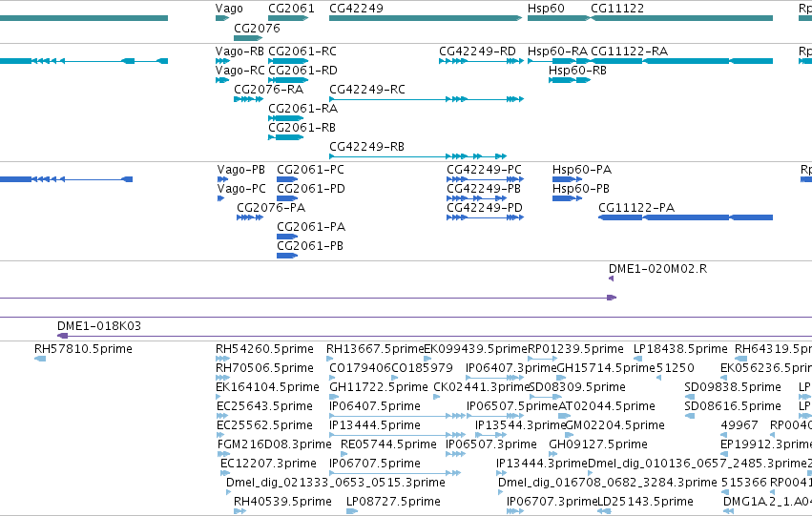Image resolution: width=812 pixels, height=516 pixels.
Task: Select the EC25562.5prime EST label
Action: [264, 426]
